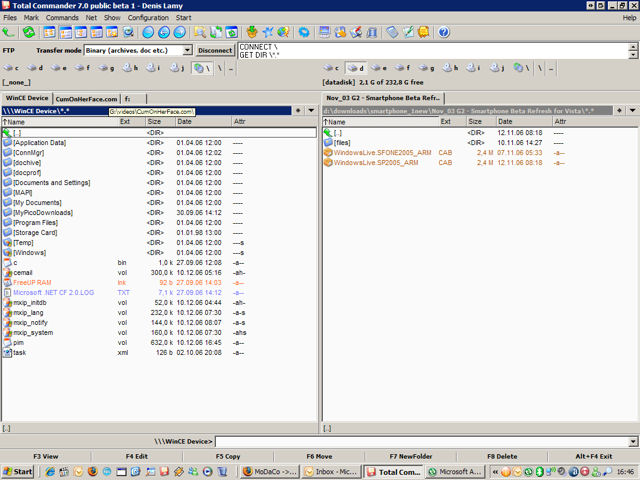
Task: Click the command line input field
Action: 422,442
